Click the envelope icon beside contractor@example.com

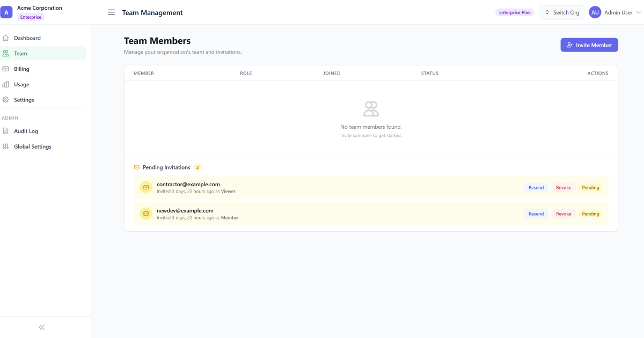tap(145, 187)
